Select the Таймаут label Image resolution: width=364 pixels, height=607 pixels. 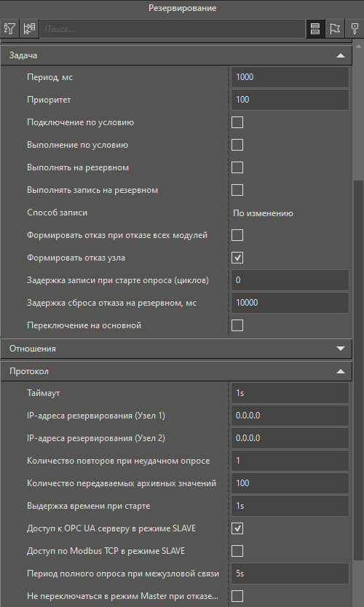(x=44, y=393)
